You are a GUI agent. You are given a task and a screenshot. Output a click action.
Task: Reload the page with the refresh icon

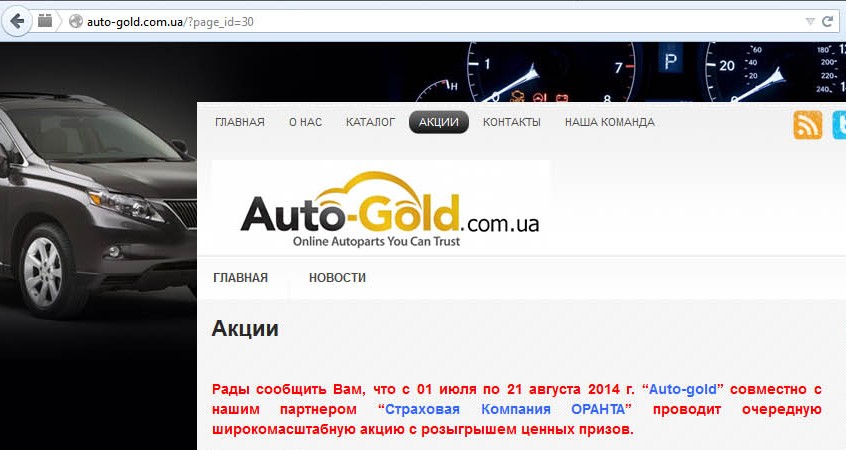click(x=828, y=22)
